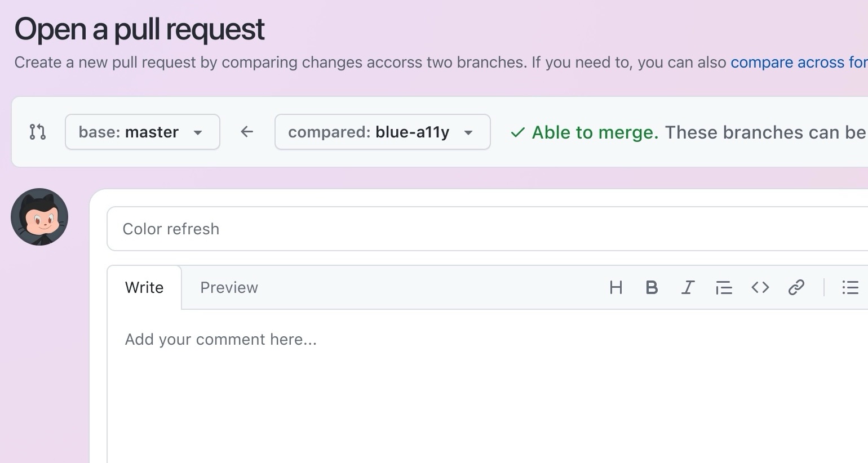The image size is (868, 463).
Task: Click the octocat profile avatar
Action: point(39,217)
